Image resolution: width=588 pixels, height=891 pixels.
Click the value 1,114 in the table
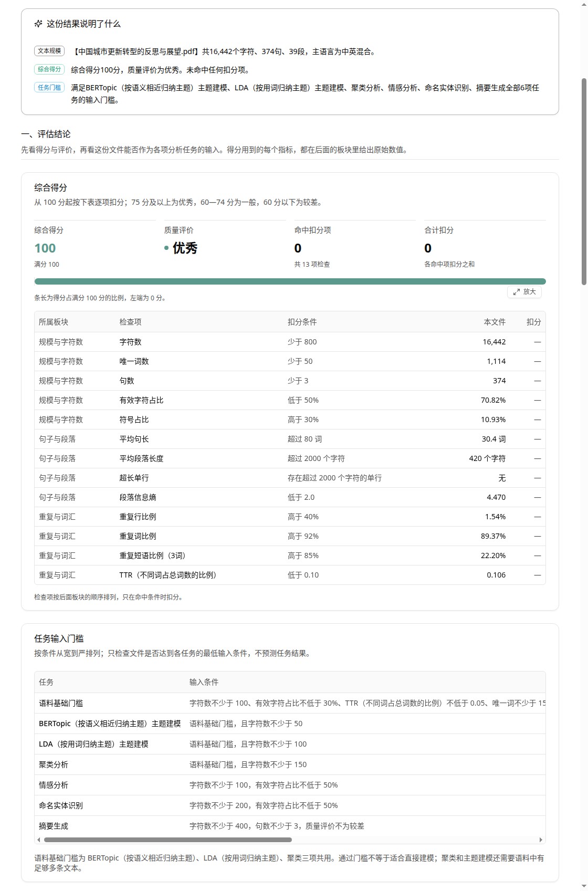coord(496,361)
